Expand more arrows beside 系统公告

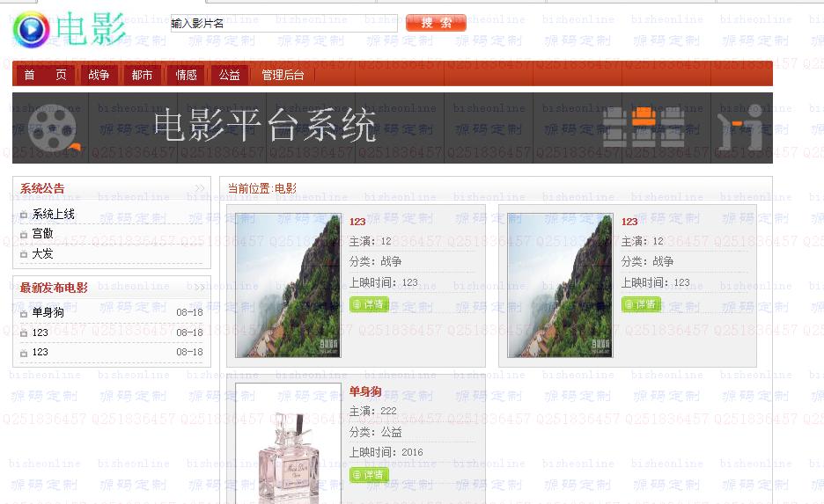pyautogui.click(x=200, y=188)
